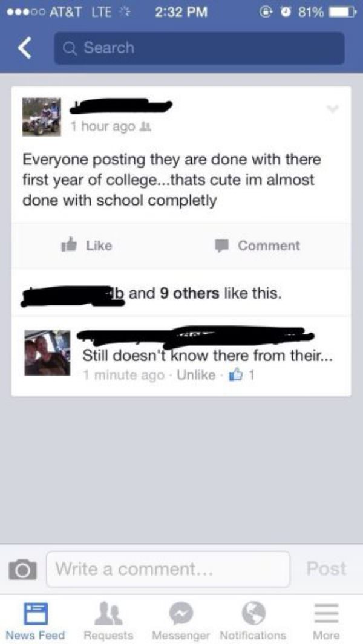Unlike the comment via Unlike link

click(x=195, y=375)
